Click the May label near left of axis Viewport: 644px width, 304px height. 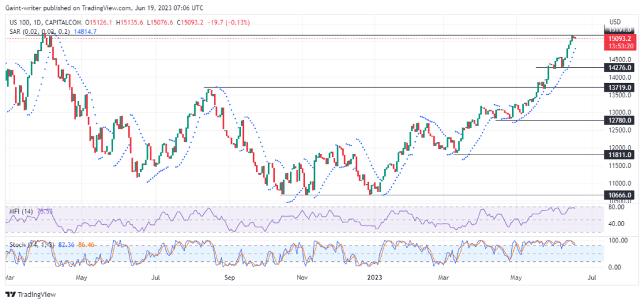tap(81, 278)
